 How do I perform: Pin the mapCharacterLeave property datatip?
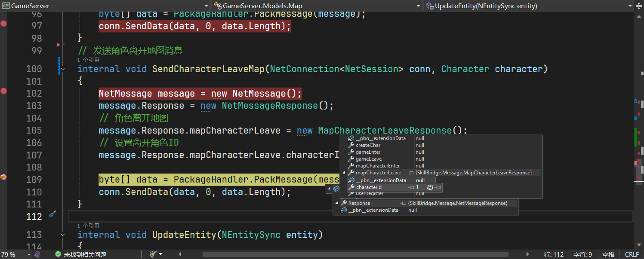coord(411,173)
